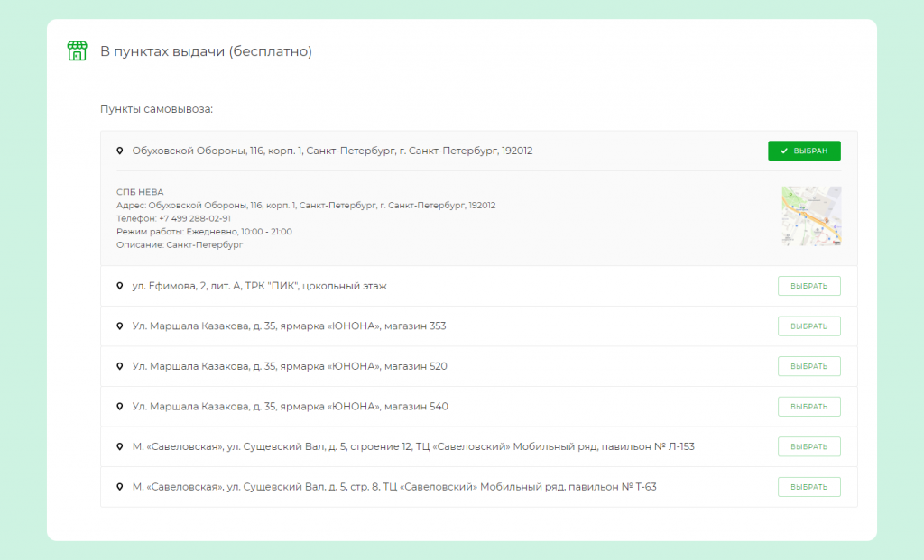Click the В пунктах выдачи (бесплатно) heading

pos(207,51)
